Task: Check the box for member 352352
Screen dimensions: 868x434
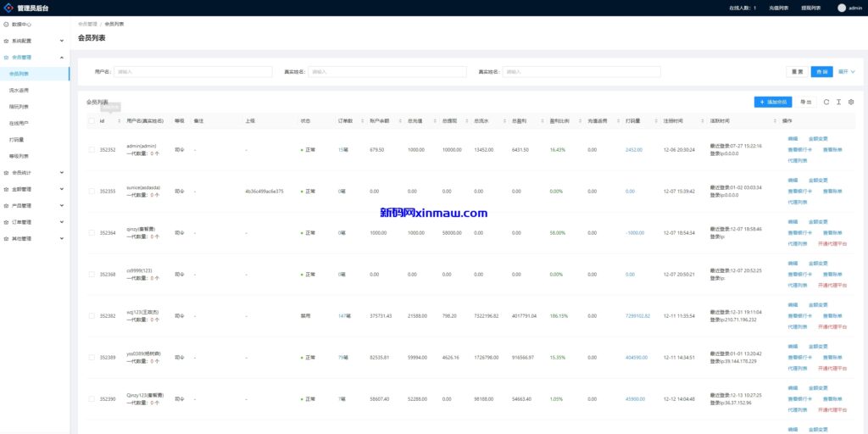Action: tap(92, 149)
